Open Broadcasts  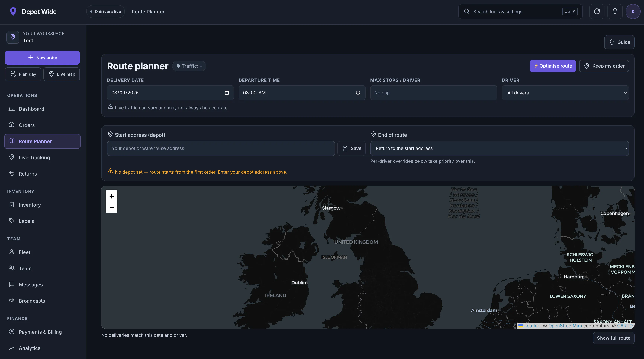click(x=42, y=301)
